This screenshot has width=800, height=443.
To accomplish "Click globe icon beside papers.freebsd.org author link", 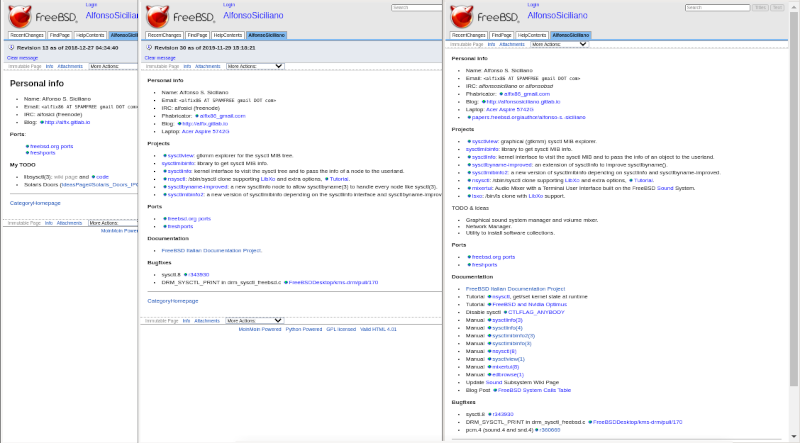I will (469, 116).
